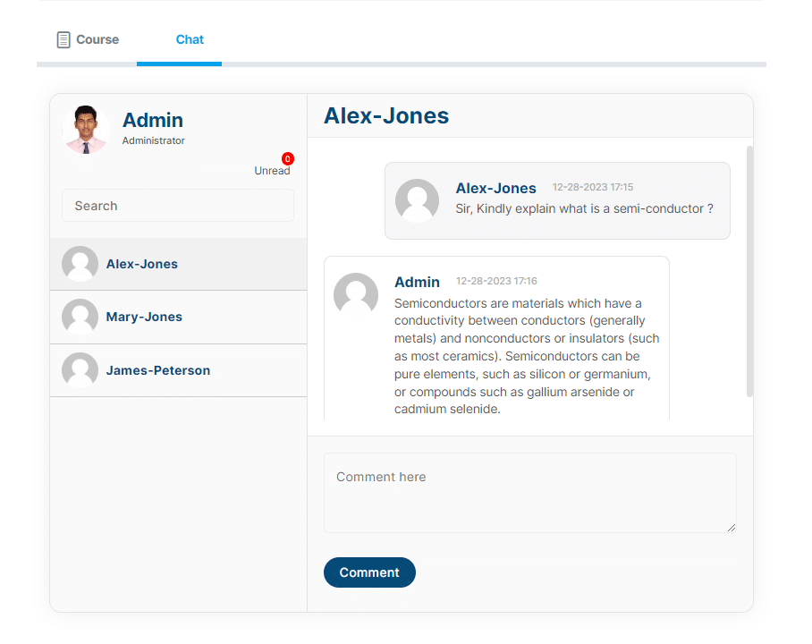
Task: Focus the Comment here text area
Action: (529, 493)
